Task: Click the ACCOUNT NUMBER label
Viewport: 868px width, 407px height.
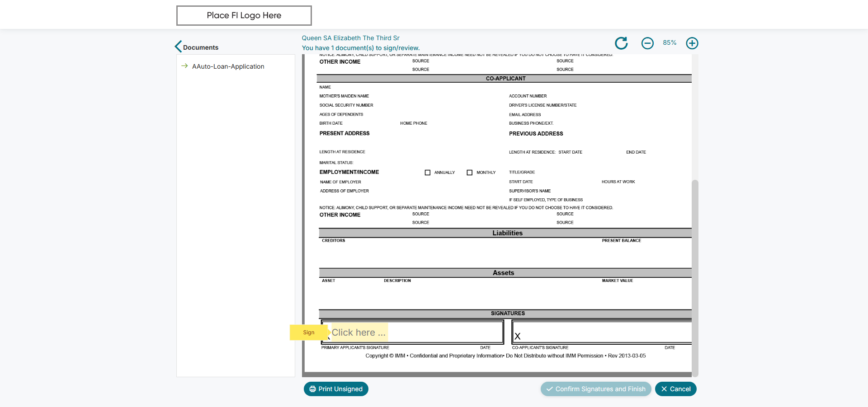Action: pyautogui.click(x=528, y=96)
